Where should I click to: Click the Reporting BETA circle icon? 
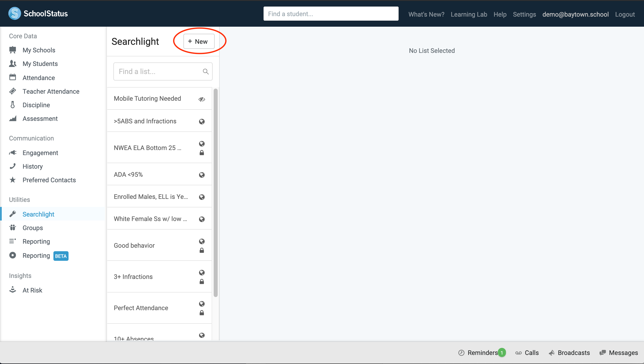click(13, 255)
